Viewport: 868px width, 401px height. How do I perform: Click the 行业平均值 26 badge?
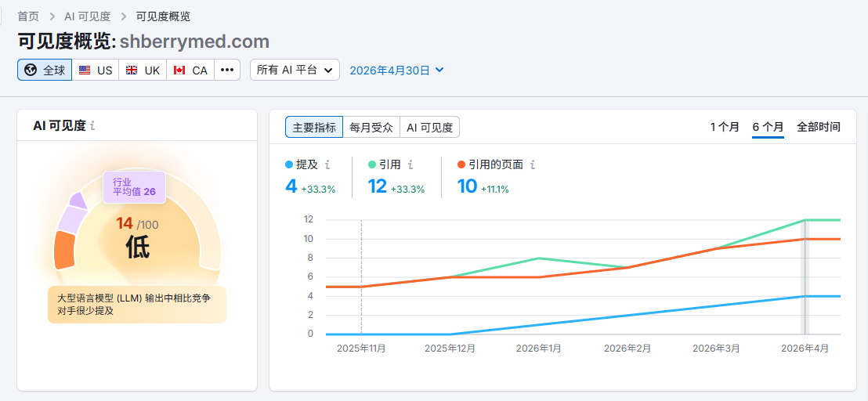pos(135,187)
